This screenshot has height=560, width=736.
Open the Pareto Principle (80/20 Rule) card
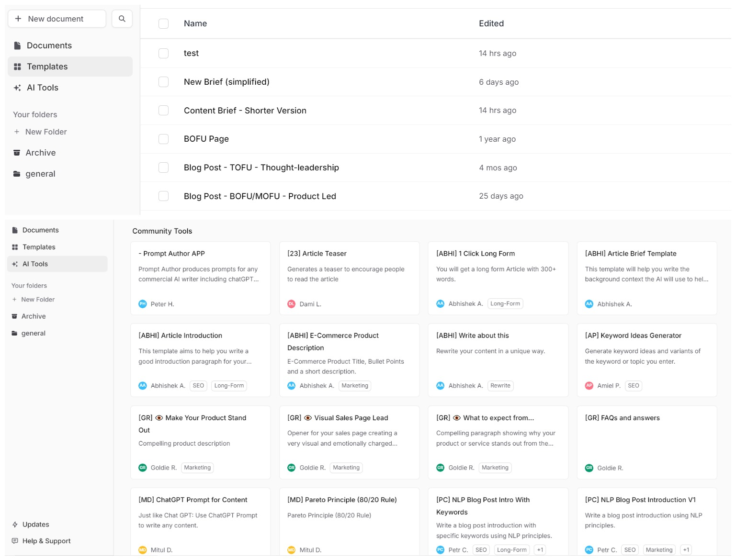350,522
